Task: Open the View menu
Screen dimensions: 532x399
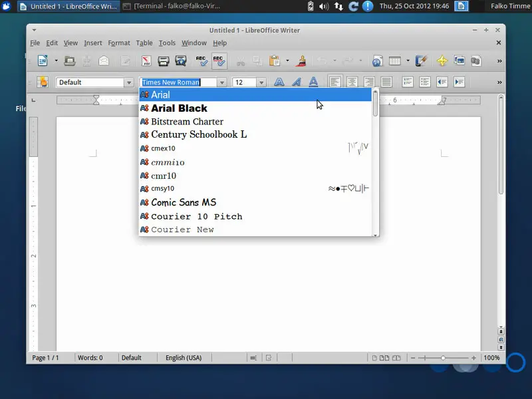Action: coord(70,43)
